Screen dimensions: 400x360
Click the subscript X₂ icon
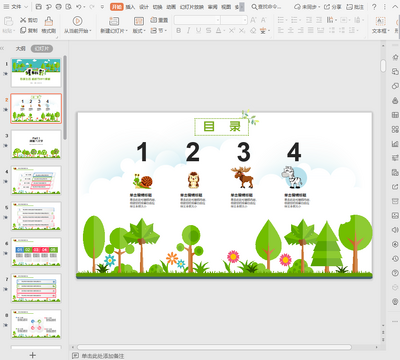(x=242, y=31)
